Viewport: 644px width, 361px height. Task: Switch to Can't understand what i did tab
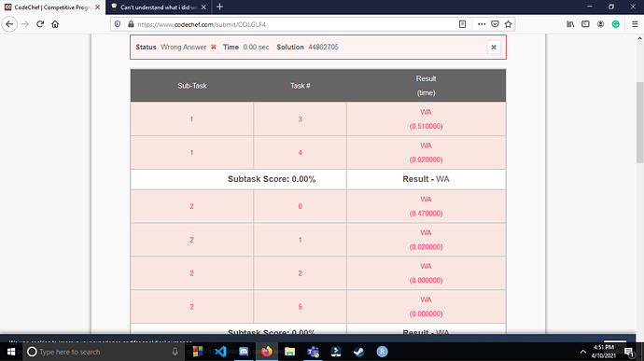coord(154,7)
